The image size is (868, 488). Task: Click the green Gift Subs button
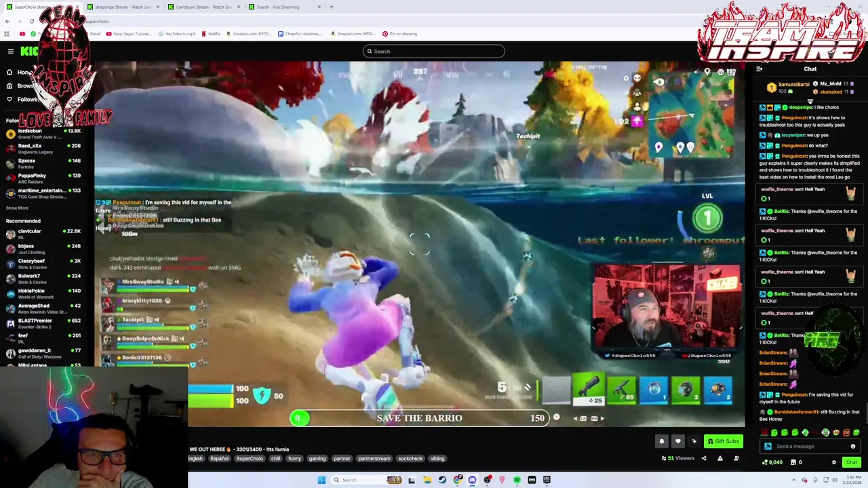pos(723,441)
